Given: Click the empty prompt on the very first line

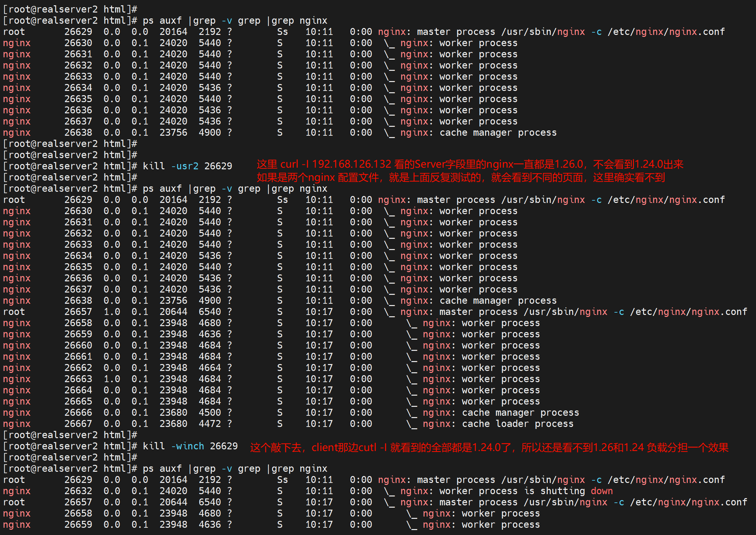Looking at the screenshot, I should pos(70,9).
